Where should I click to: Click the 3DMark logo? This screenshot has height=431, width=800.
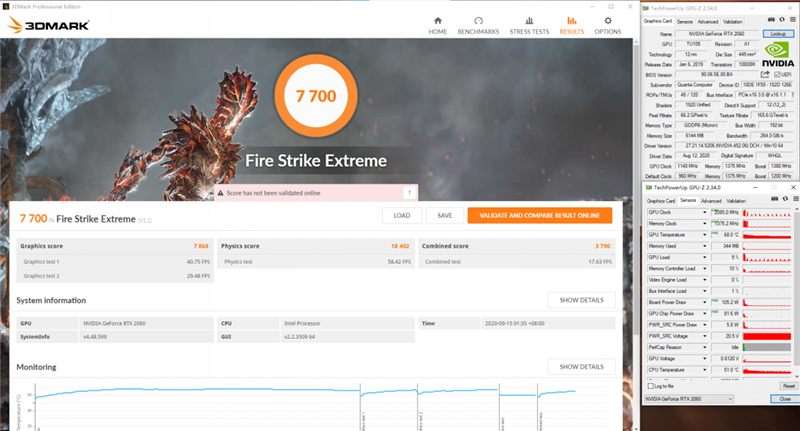pos(49,25)
